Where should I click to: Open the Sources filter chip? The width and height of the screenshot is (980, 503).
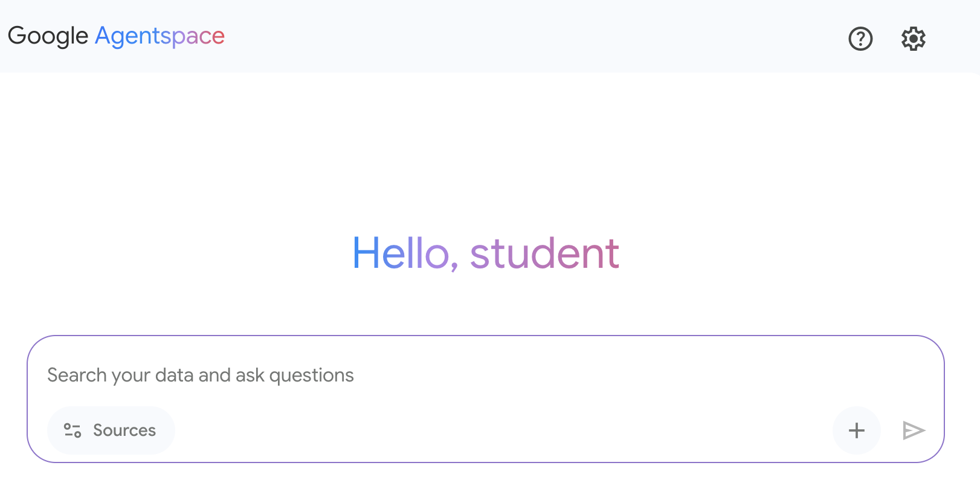tap(111, 430)
